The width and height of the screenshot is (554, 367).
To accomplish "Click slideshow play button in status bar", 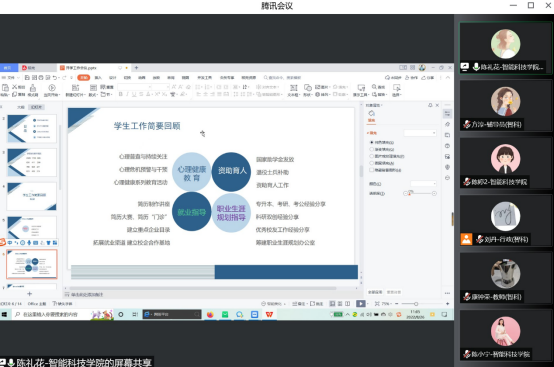I will (x=361, y=304).
